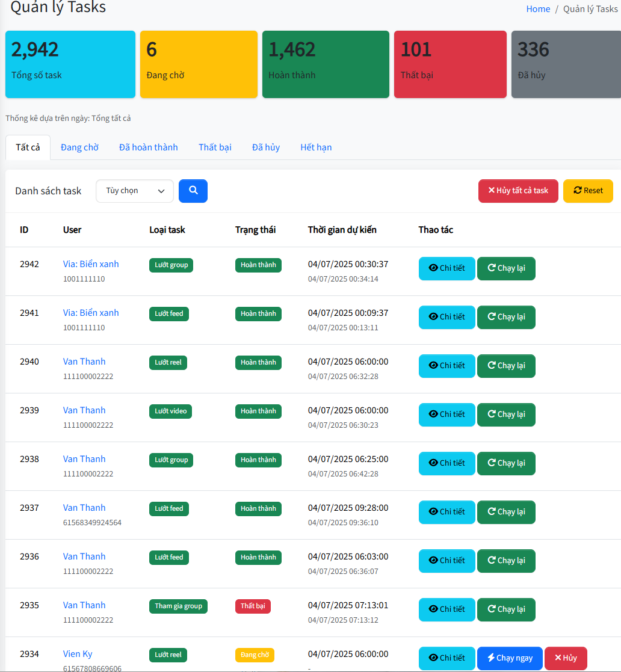Click user ID 61568349924564 text
This screenshot has width=621, height=672.
(x=92, y=522)
